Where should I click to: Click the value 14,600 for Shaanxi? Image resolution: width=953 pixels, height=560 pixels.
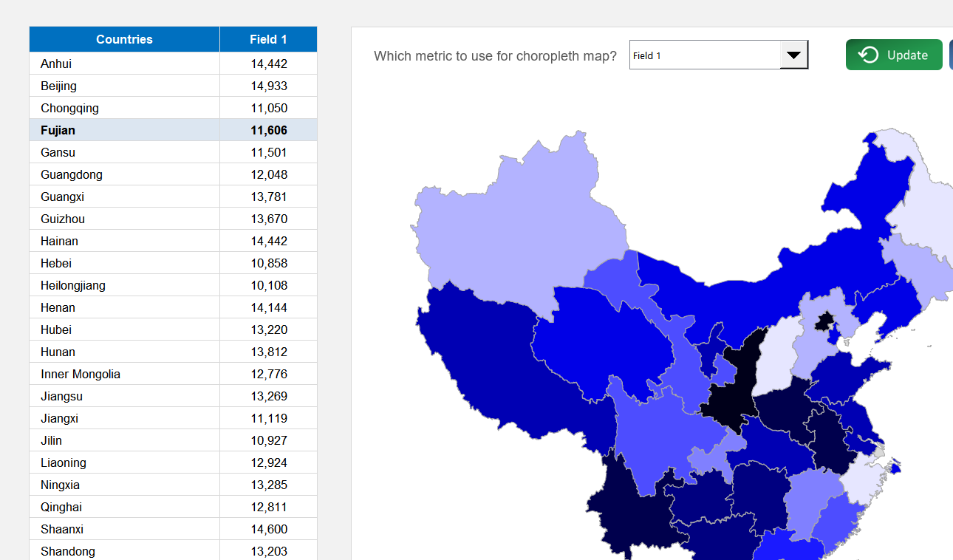point(268,529)
